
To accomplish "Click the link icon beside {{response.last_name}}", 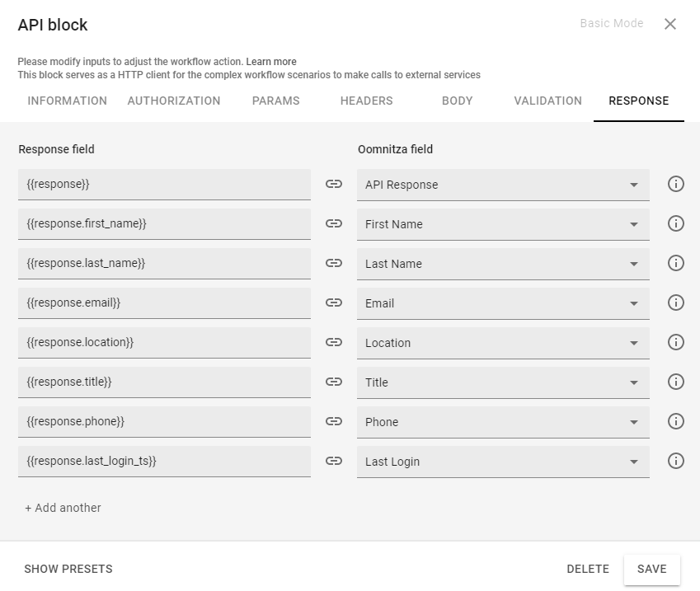I will click(x=333, y=263).
